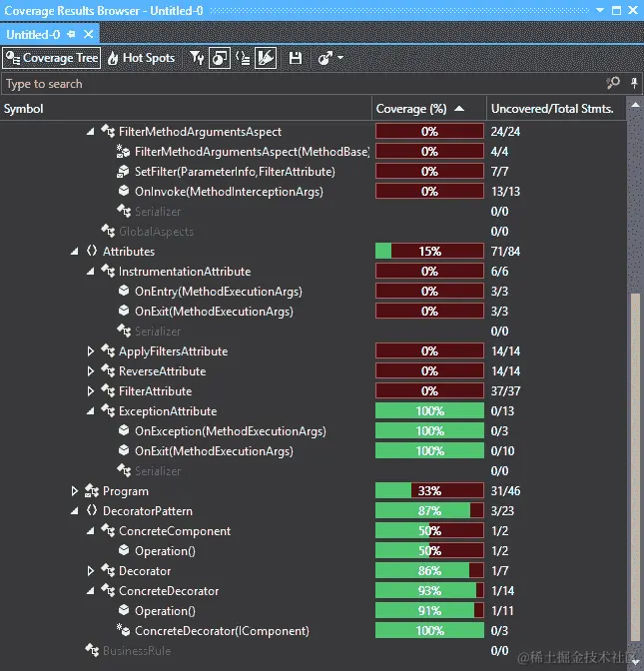Collapse the ConcreteComponent node
The height and width of the screenshot is (671, 644).
click(90, 531)
